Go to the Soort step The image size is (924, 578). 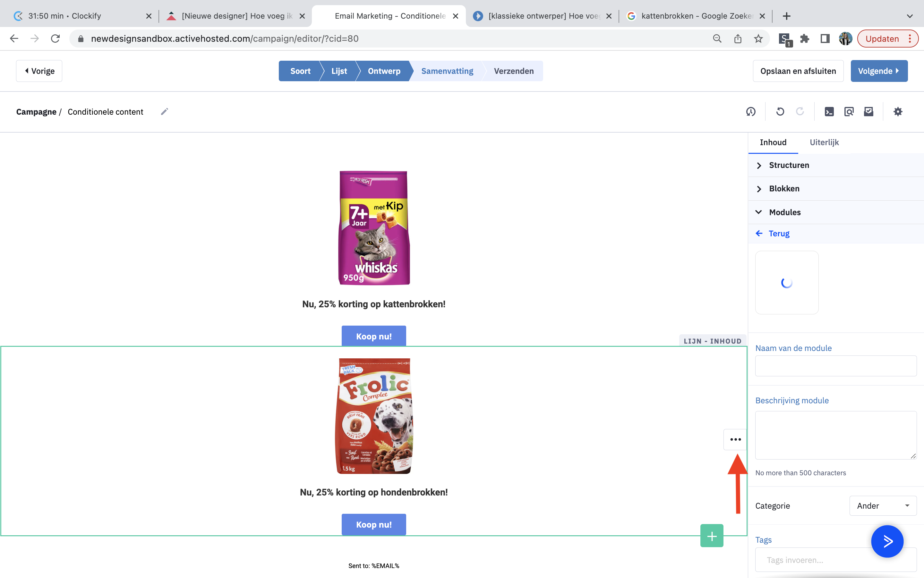[300, 71]
